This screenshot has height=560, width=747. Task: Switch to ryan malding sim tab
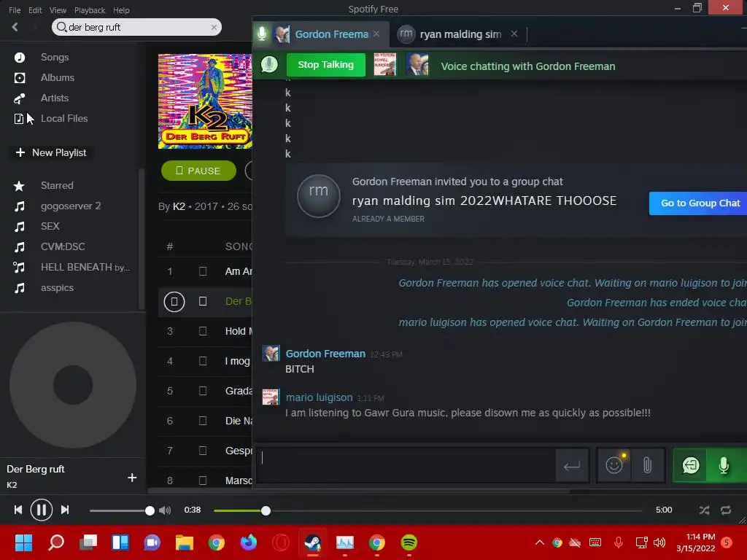[460, 34]
